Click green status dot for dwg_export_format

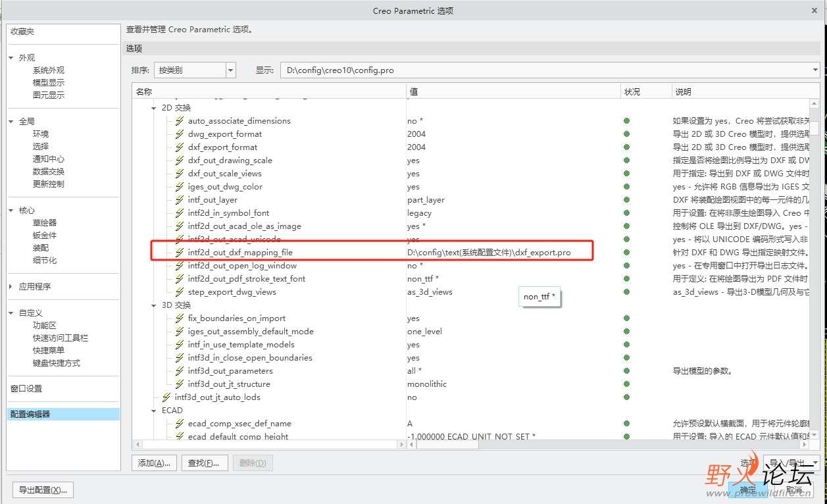click(x=627, y=134)
